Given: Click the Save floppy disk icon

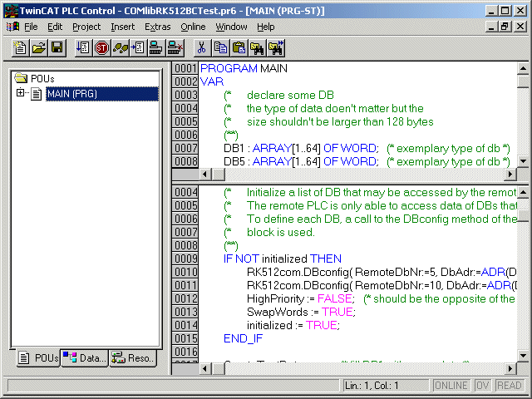Looking at the screenshot, I should pos(57,47).
